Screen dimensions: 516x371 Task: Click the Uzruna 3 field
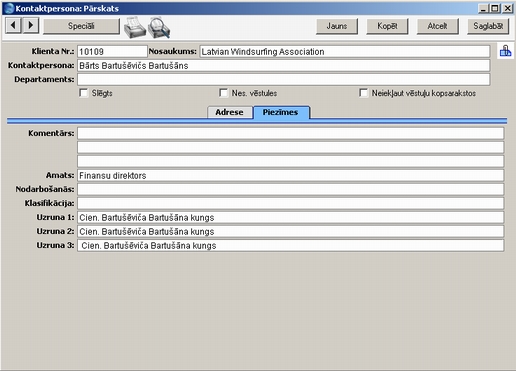tap(291, 245)
